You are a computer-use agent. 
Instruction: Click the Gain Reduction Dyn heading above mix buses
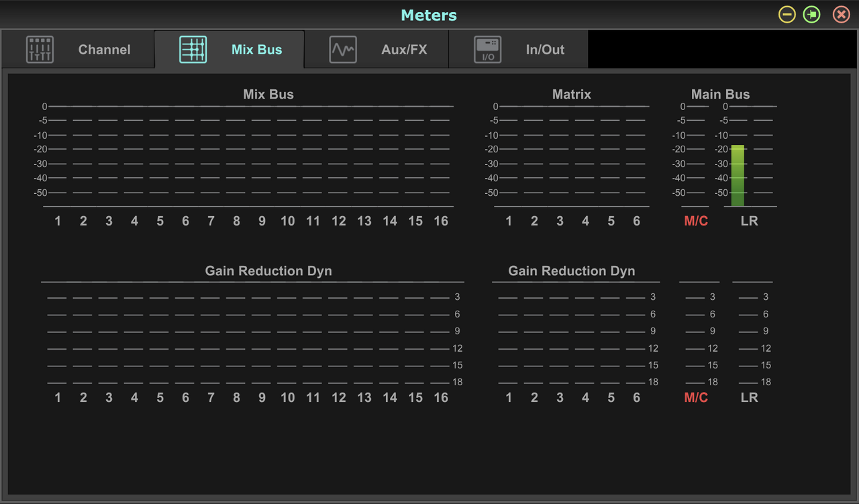pyautogui.click(x=268, y=271)
